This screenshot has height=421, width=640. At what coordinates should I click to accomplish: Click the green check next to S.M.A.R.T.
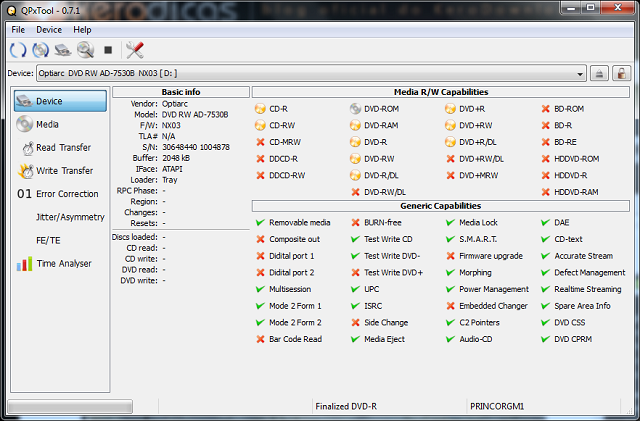pyautogui.click(x=450, y=239)
